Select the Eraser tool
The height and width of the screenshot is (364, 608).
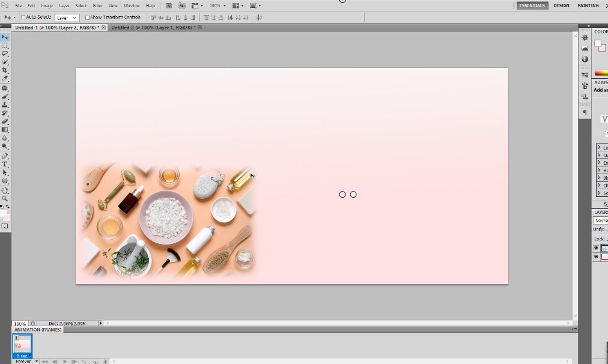tap(5, 121)
